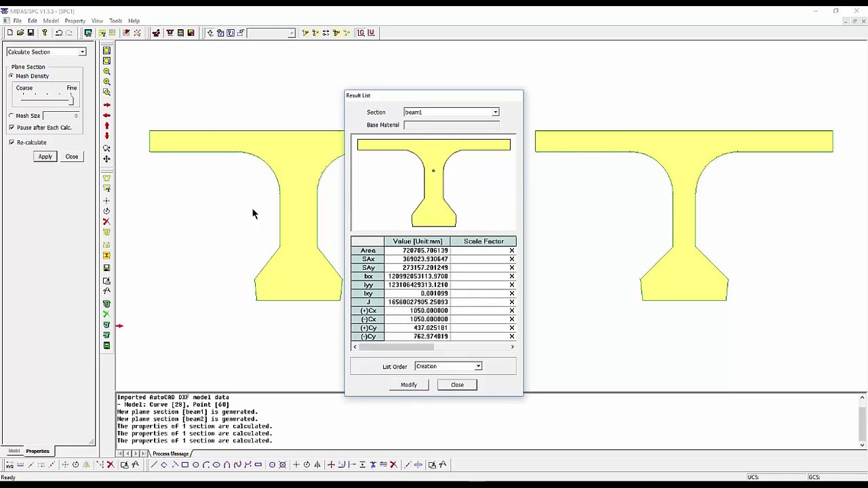Toggle the Re-calculate checkbox
The width and height of the screenshot is (868, 488).
pos(12,142)
